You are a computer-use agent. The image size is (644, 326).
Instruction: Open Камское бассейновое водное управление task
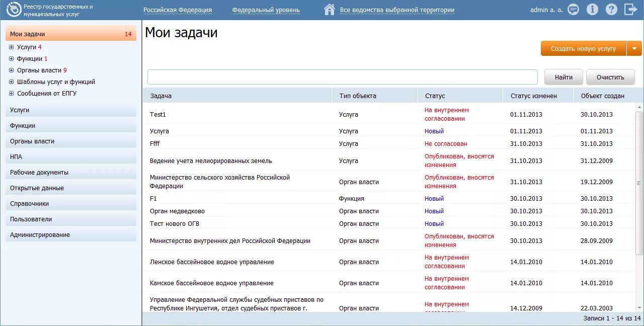tap(389, 283)
